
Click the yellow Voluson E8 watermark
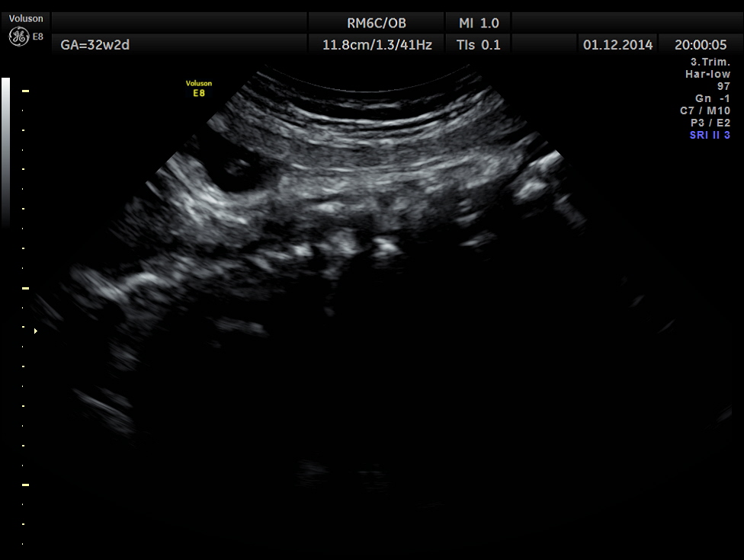[199, 88]
